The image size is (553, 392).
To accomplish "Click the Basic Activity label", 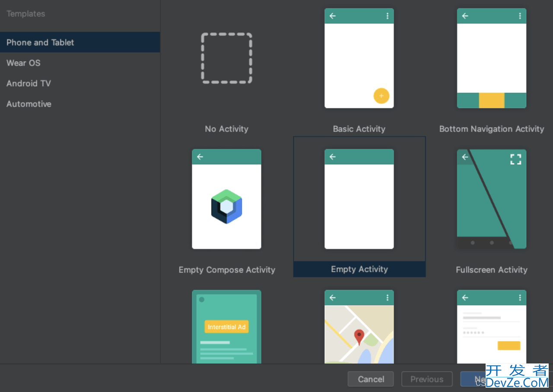I will point(359,129).
